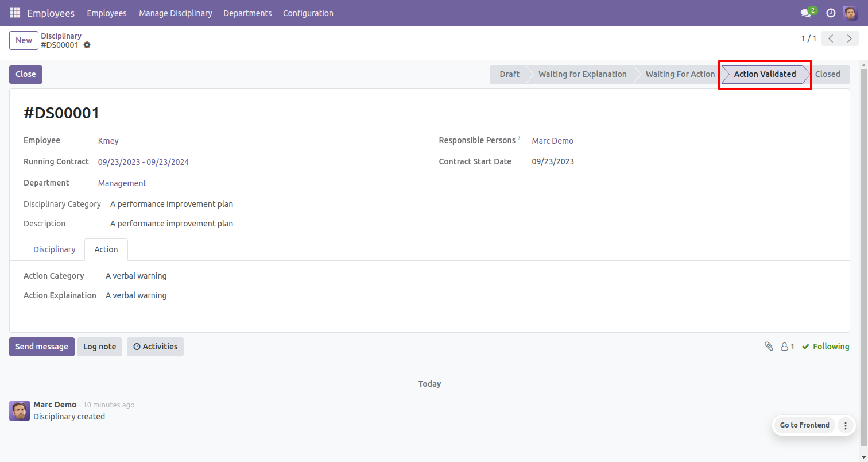Open the three-dot menu beside Go to Frontend

click(845, 425)
